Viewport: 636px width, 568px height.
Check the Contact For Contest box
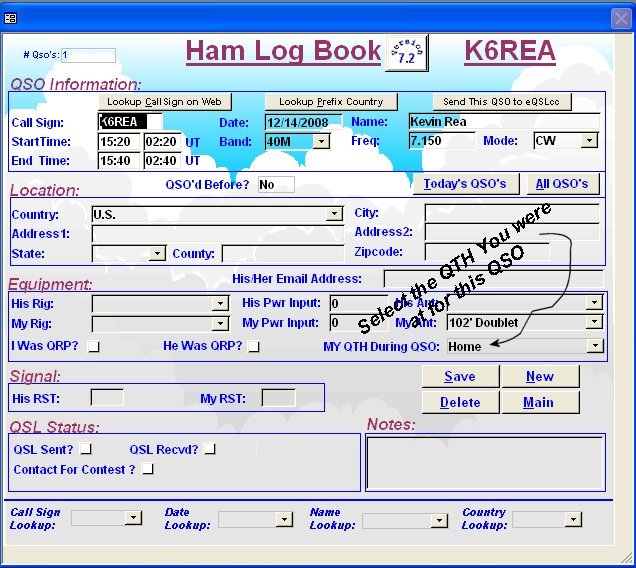coord(148,469)
